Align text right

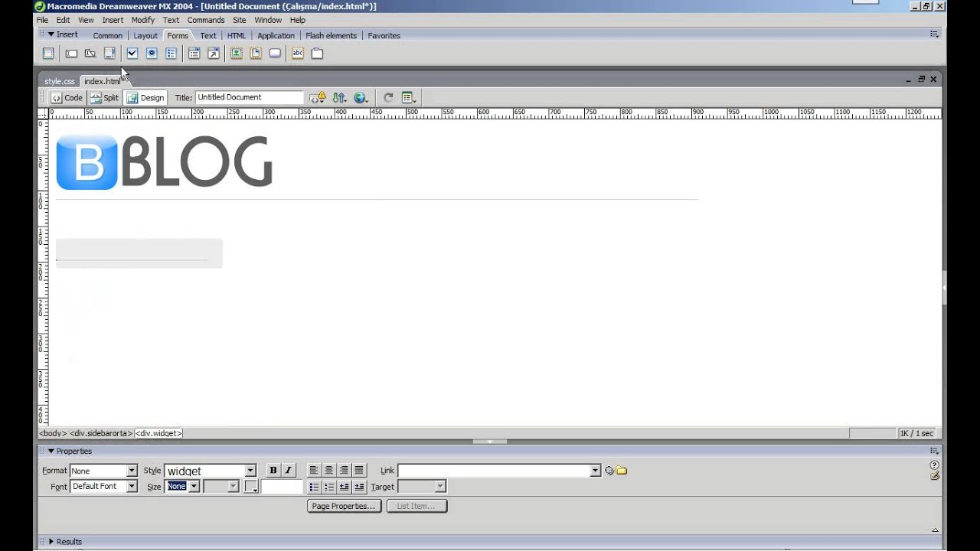pyautogui.click(x=345, y=471)
